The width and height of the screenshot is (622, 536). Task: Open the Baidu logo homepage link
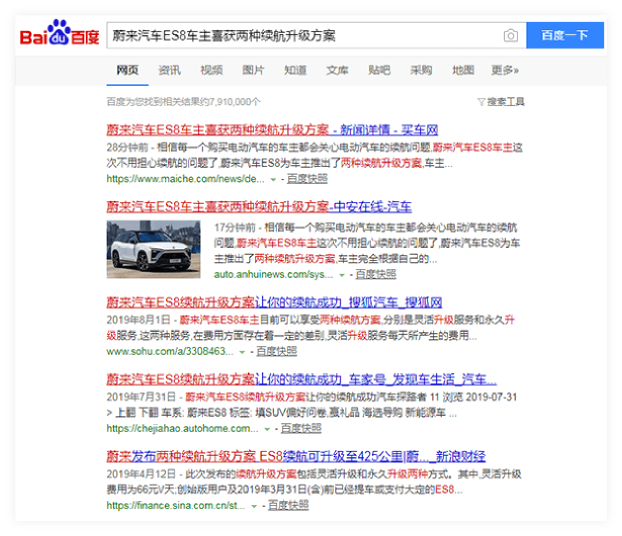(x=60, y=33)
